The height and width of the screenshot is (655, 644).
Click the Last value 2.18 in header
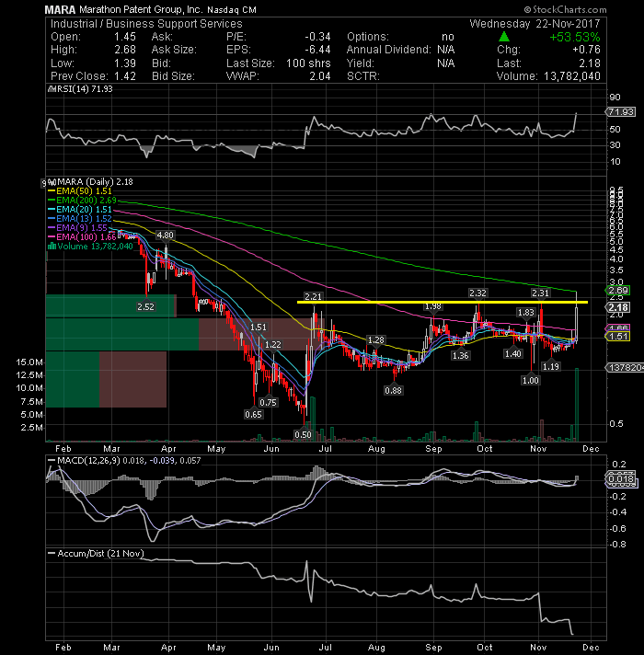click(x=590, y=63)
